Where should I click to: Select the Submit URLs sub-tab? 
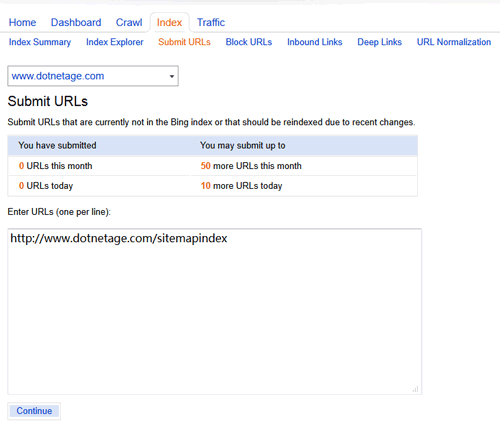pyautogui.click(x=184, y=42)
